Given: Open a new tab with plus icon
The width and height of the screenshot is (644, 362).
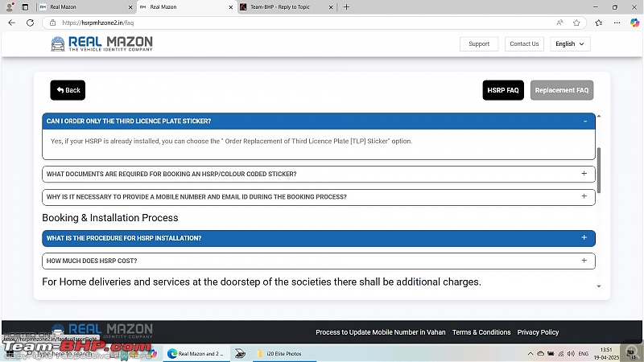Looking at the screenshot, I should [x=346, y=7].
